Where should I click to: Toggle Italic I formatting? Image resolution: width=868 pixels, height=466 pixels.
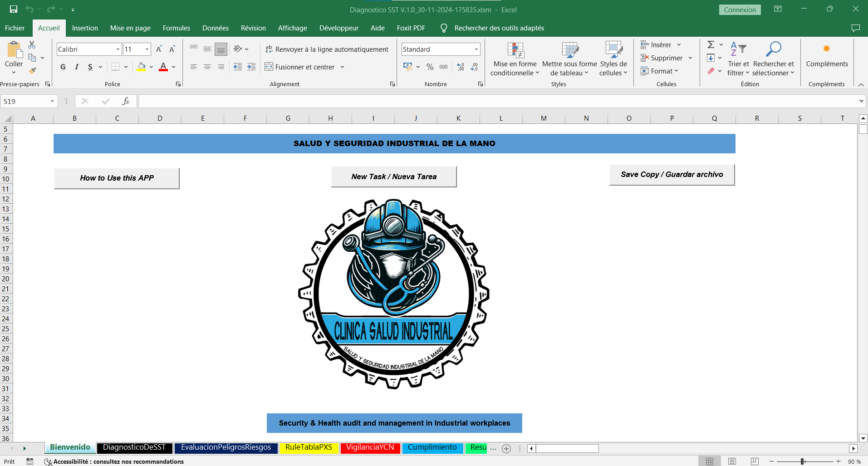(x=77, y=67)
